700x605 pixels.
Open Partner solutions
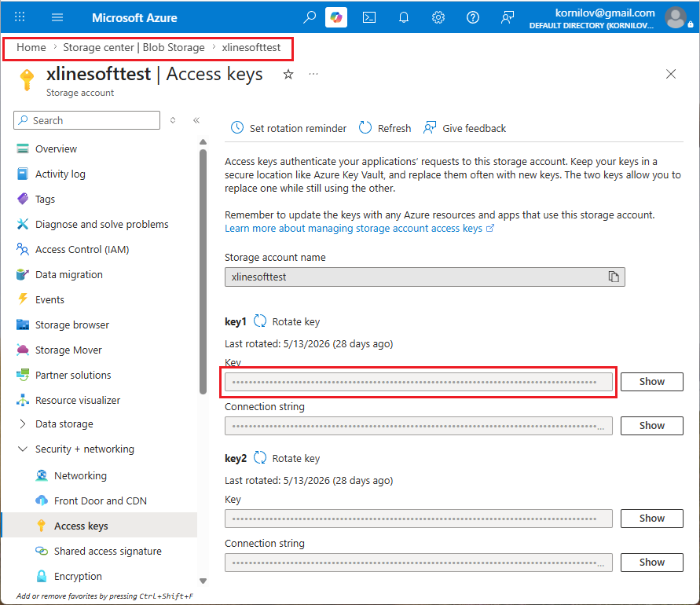73,375
